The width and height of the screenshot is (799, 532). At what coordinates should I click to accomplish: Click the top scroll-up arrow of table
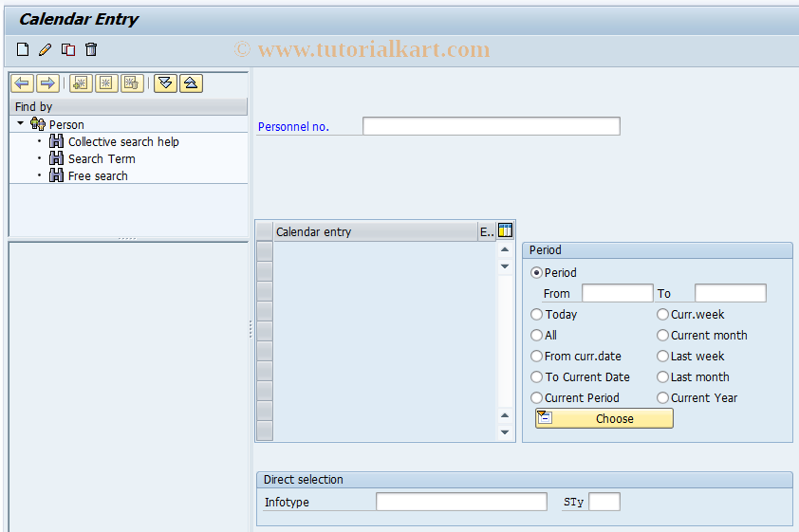(505, 249)
